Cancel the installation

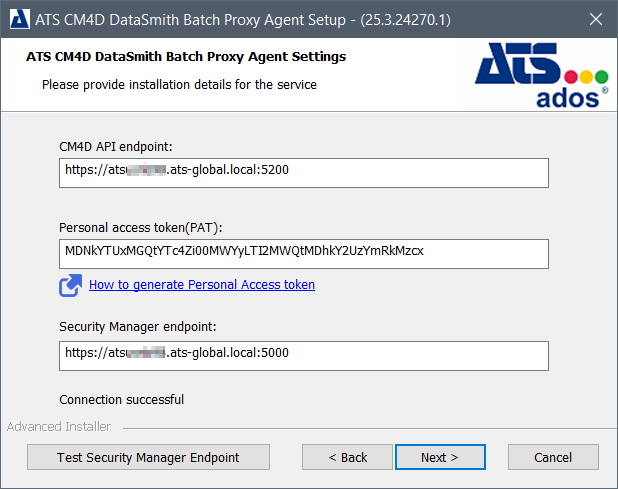tap(553, 457)
